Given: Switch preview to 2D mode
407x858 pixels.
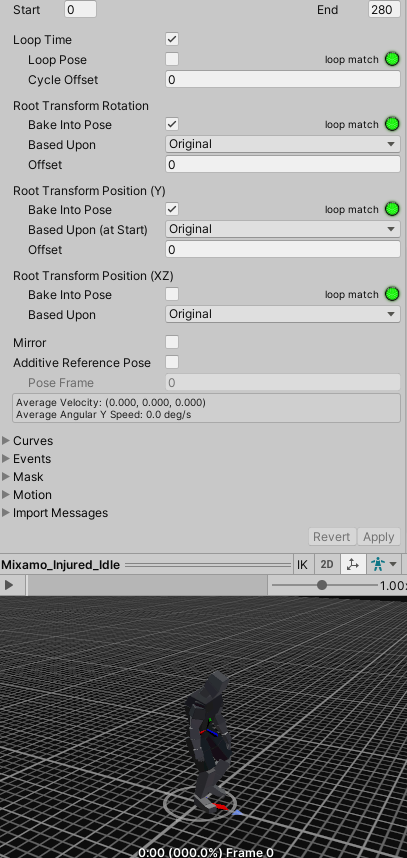Looking at the screenshot, I should click(327, 565).
